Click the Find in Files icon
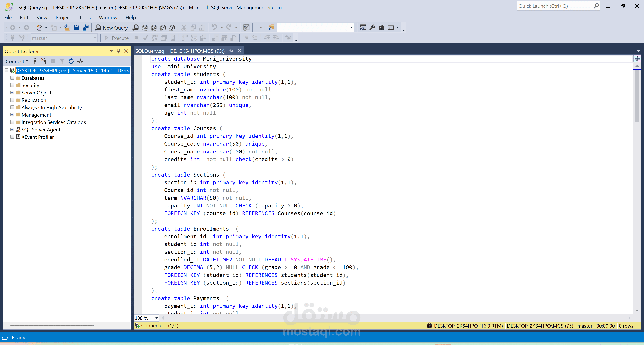Viewport: 644px width, 345px height. coord(271,28)
